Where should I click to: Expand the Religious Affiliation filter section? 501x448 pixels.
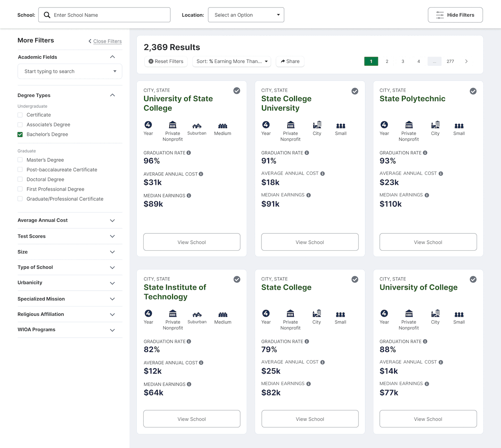(70, 314)
